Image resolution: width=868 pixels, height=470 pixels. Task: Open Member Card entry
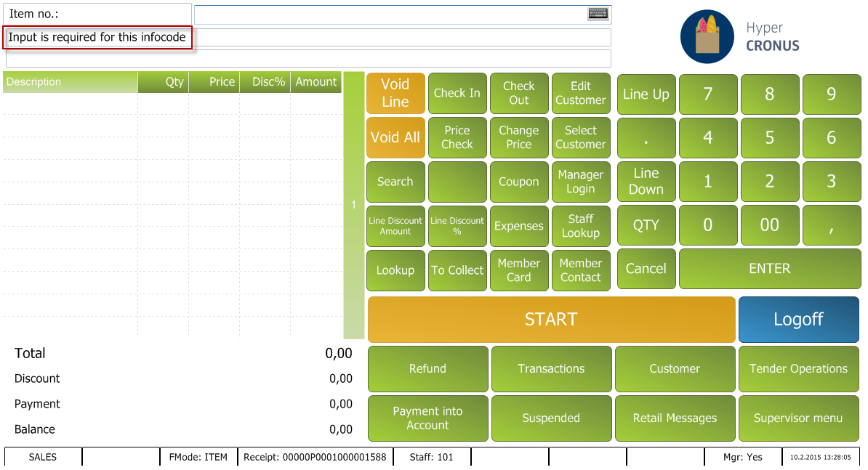pos(519,270)
